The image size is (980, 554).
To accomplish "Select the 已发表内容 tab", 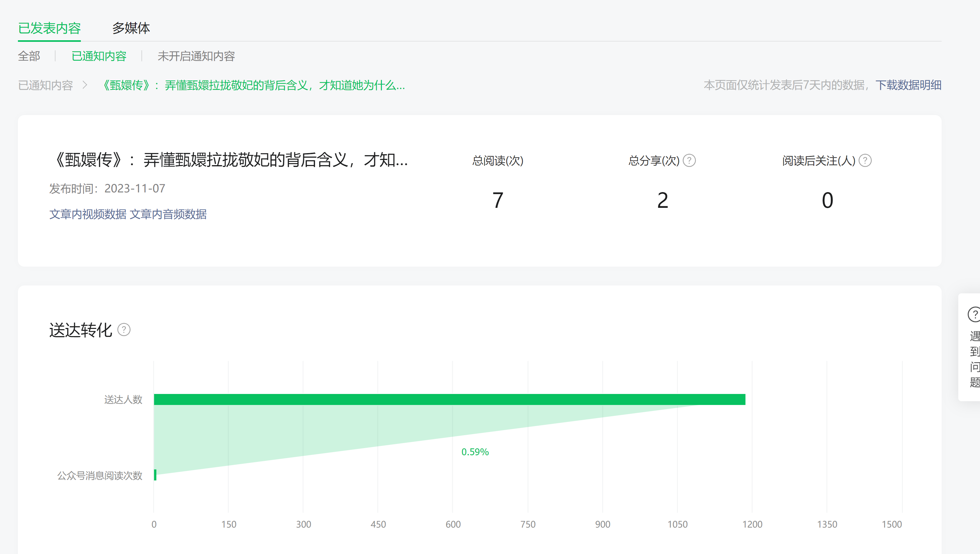I will pyautogui.click(x=49, y=28).
